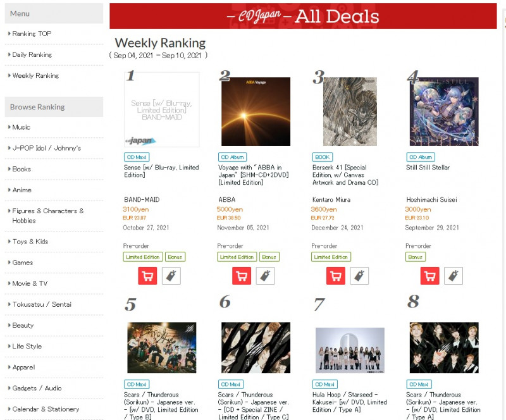Click tag icon under Still Still Stellar
506x420 pixels.
tap(454, 276)
